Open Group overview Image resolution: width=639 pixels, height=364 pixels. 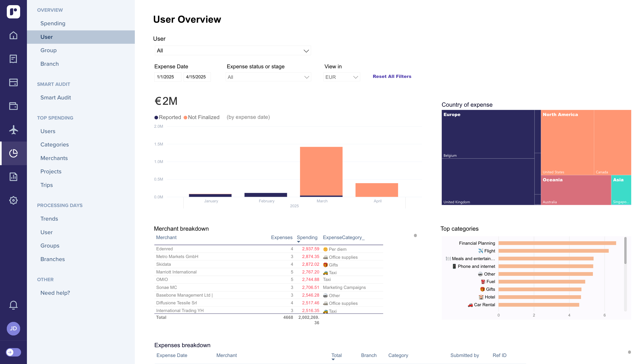click(48, 50)
